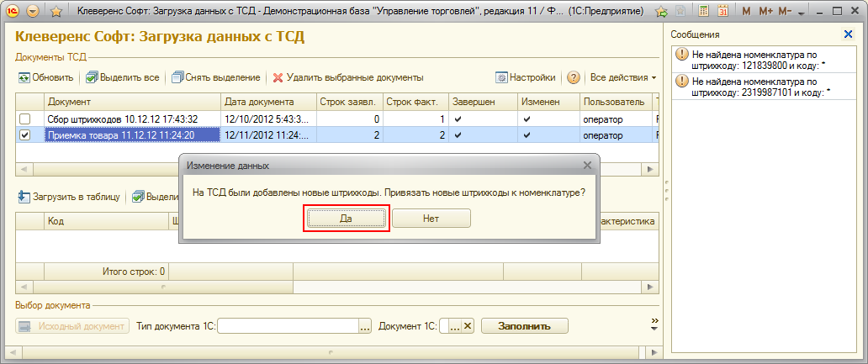
Task: Select all TSD documents with Выделить все
Action: pos(123,77)
